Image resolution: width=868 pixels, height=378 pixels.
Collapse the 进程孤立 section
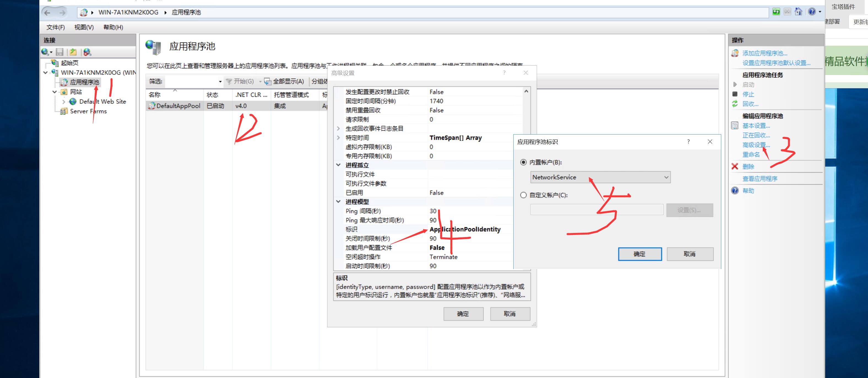click(339, 165)
